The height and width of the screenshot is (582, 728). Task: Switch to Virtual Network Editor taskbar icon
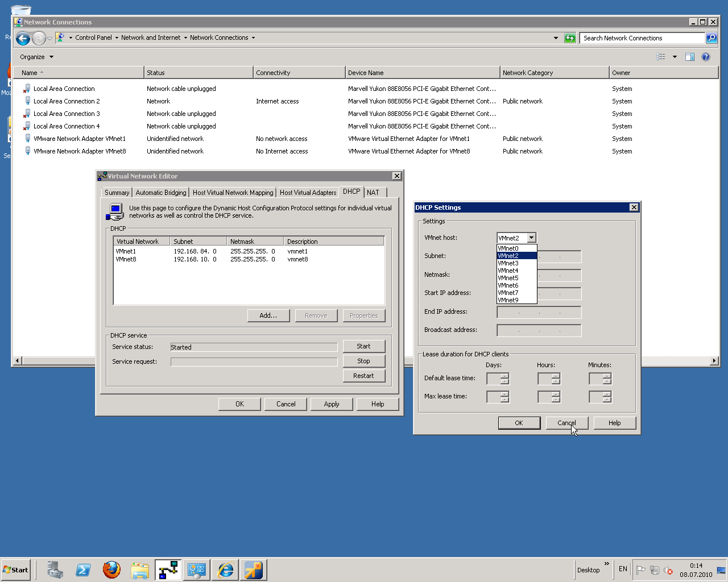pyautogui.click(x=168, y=569)
